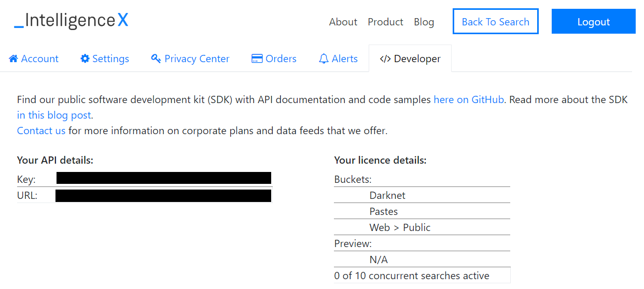644x289 pixels.
Task: Open the Account tab
Action: pyautogui.click(x=39, y=59)
